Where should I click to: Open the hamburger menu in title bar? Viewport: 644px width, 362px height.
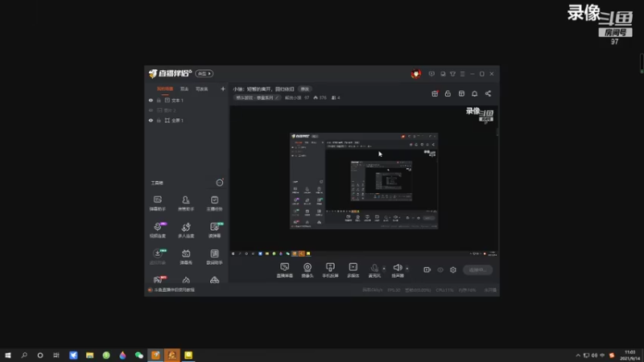462,74
